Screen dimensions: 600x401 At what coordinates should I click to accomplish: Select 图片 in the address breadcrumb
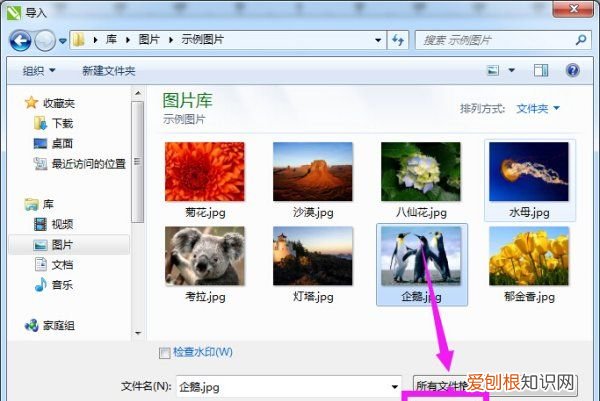point(149,39)
